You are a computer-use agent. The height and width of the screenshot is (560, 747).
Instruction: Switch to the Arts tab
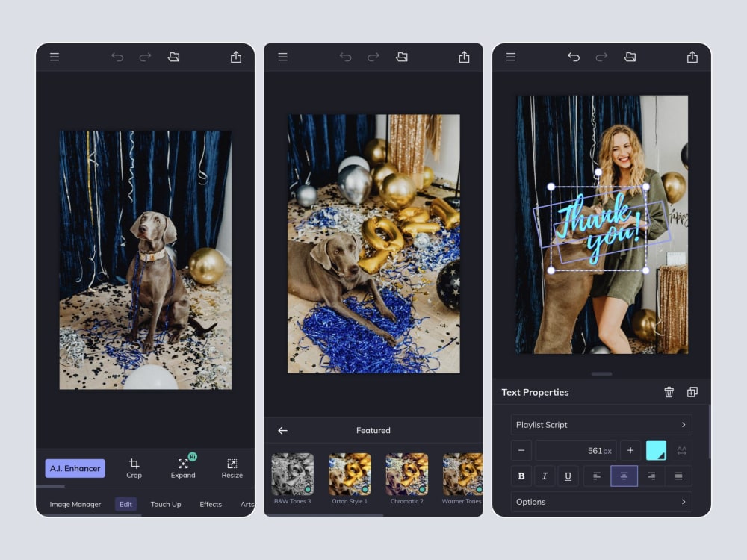pyautogui.click(x=247, y=504)
